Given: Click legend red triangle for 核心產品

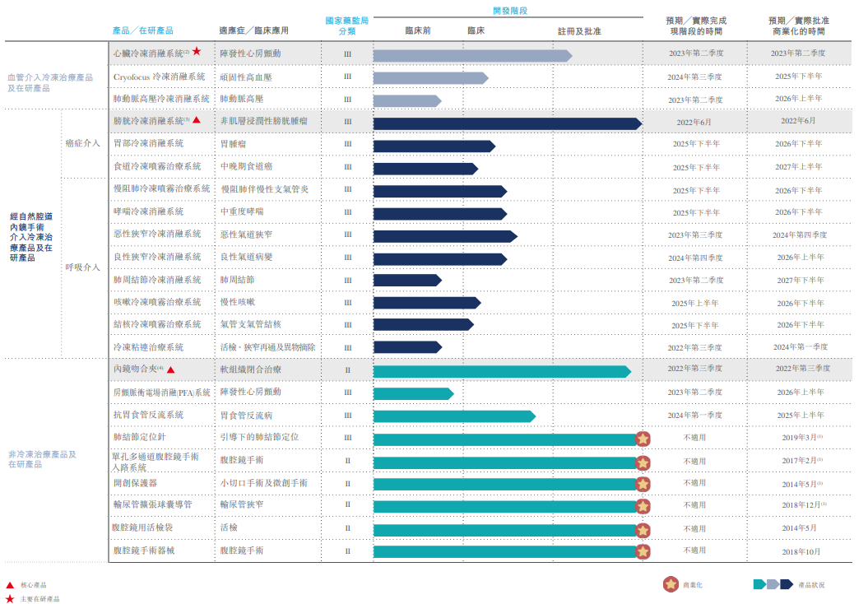Looking at the screenshot, I should pyautogui.click(x=10, y=585).
